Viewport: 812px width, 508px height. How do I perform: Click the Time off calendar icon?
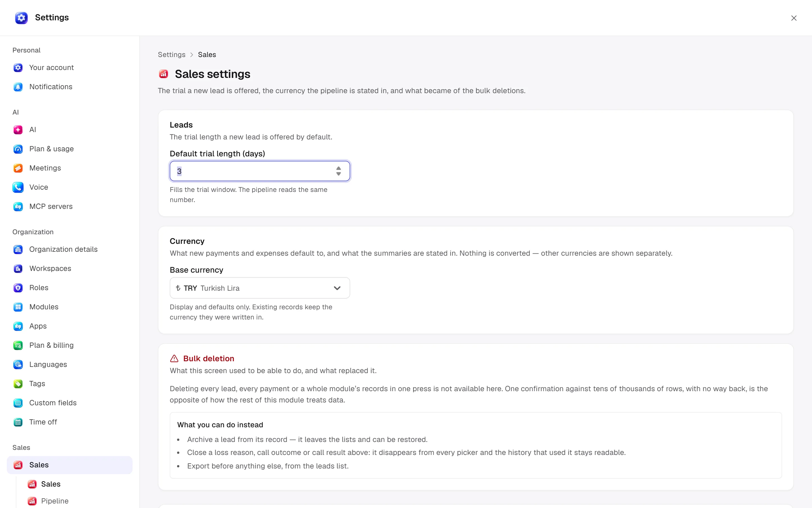coord(18,422)
